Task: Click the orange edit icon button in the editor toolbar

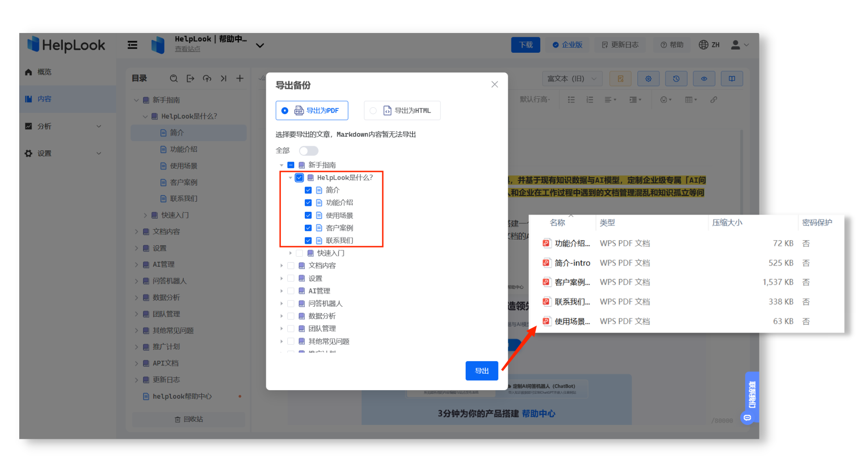Action: pos(621,79)
